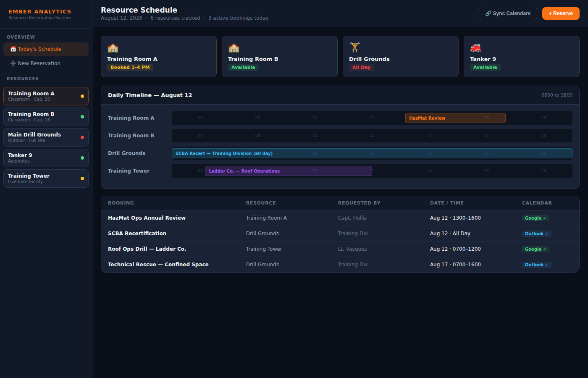The image size is (588, 378).
Task: Open the SCBA Recertification booking
Action: point(340,234)
